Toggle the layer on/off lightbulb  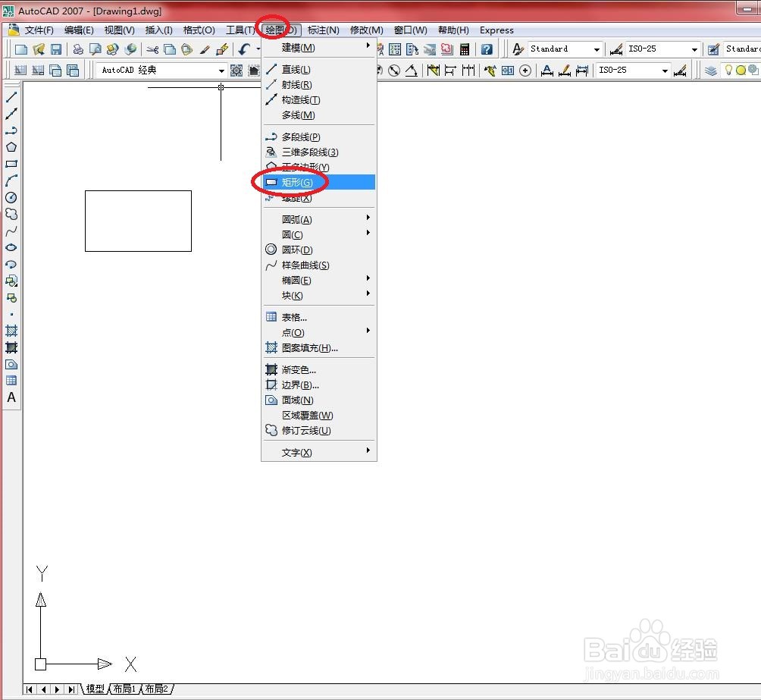pos(728,70)
